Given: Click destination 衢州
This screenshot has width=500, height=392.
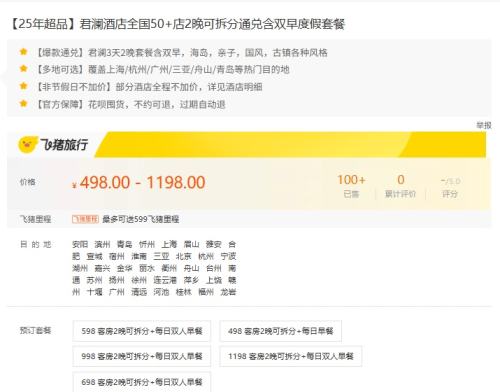Looking at the screenshot, I should coord(169,268).
